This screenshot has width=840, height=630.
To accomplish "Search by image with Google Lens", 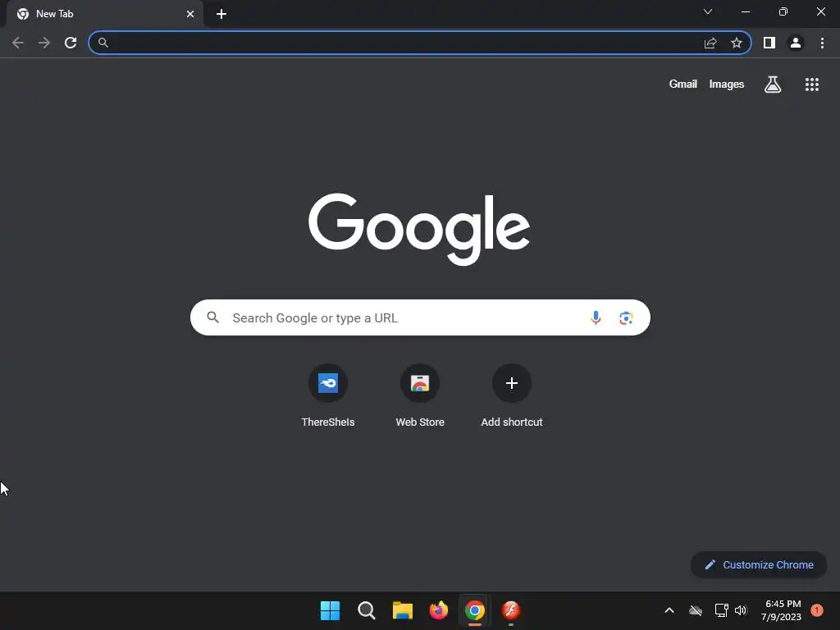I will (x=626, y=317).
